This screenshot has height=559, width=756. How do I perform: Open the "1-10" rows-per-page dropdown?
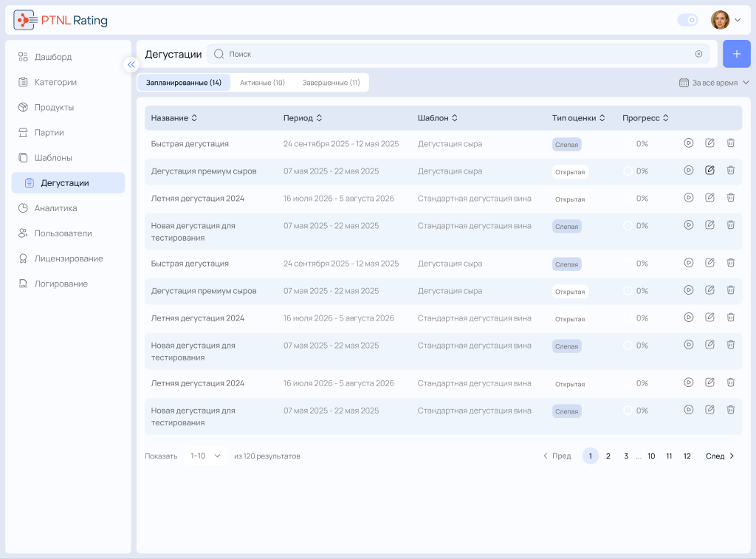(205, 456)
